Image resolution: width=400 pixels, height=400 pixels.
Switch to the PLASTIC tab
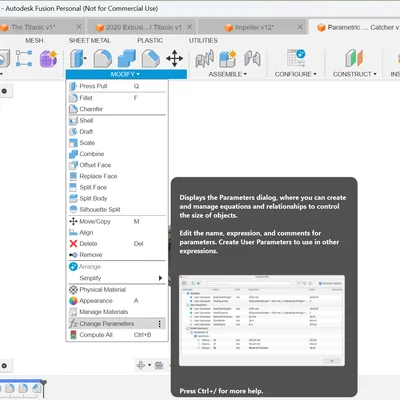pyautogui.click(x=150, y=40)
